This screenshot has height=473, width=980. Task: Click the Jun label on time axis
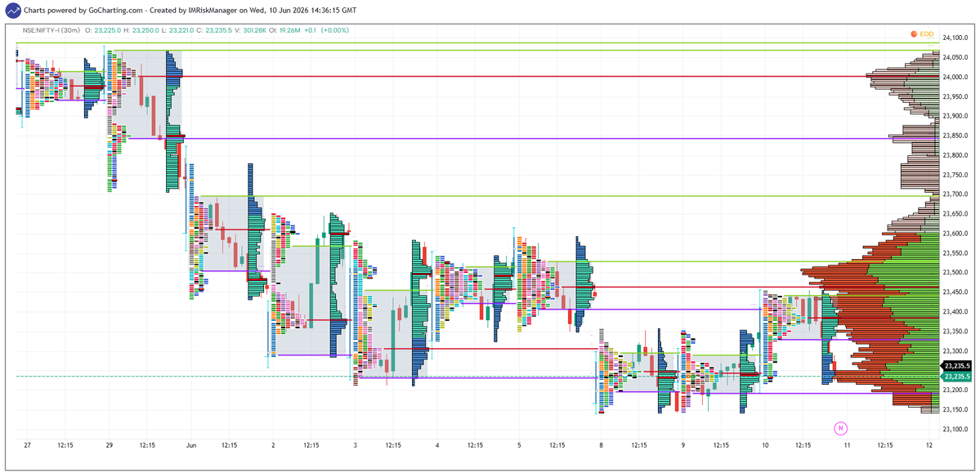tap(191, 445)
